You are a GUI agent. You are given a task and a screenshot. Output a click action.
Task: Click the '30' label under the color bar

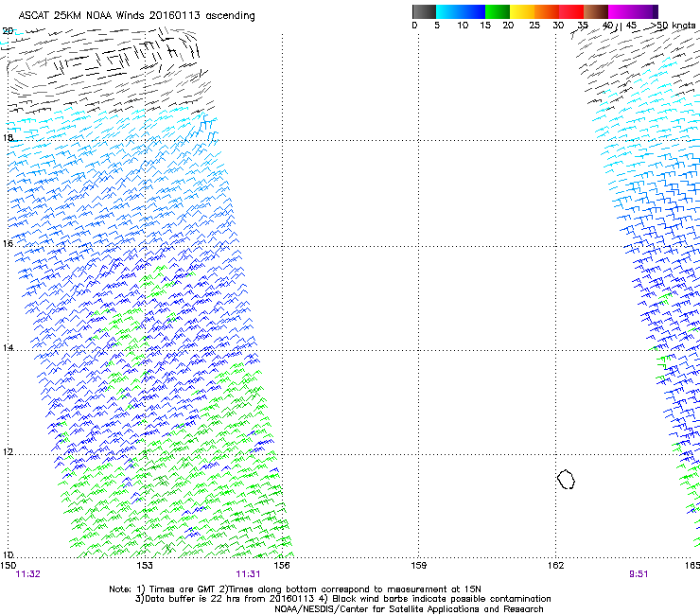click(558, 26)
